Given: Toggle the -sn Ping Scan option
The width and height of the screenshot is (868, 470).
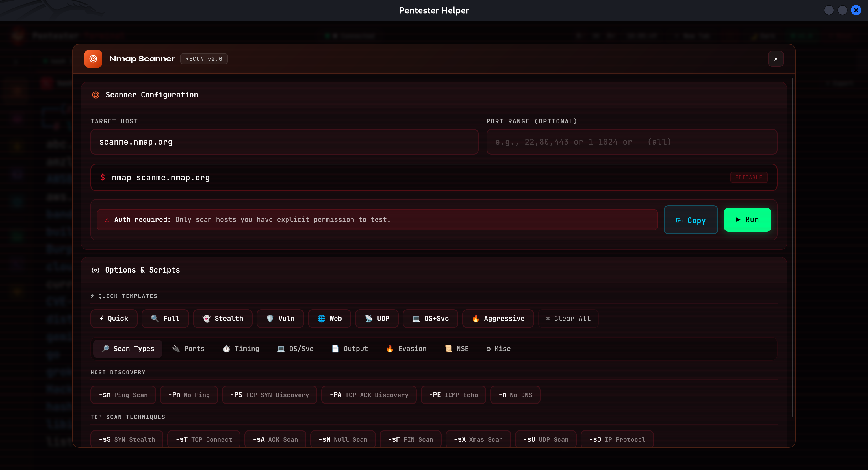Looking at the screenshot, I should (123, 395).
